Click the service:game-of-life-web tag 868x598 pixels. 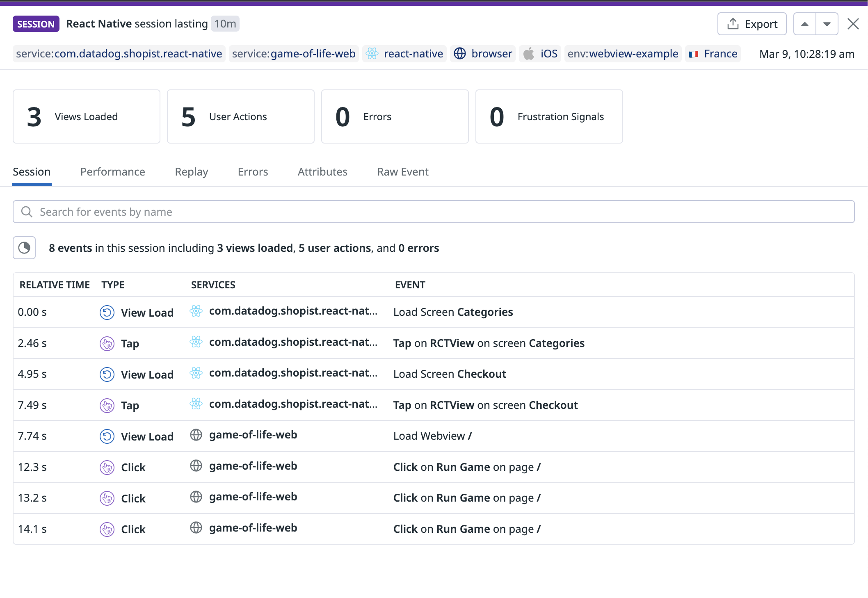click(293, 54)
